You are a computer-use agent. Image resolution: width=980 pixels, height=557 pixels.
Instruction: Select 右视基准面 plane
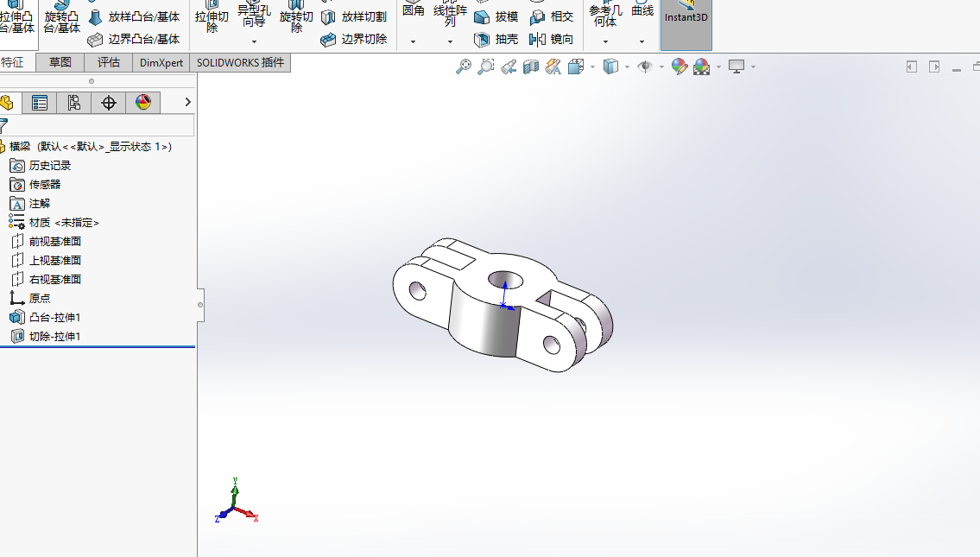(55, 280)
